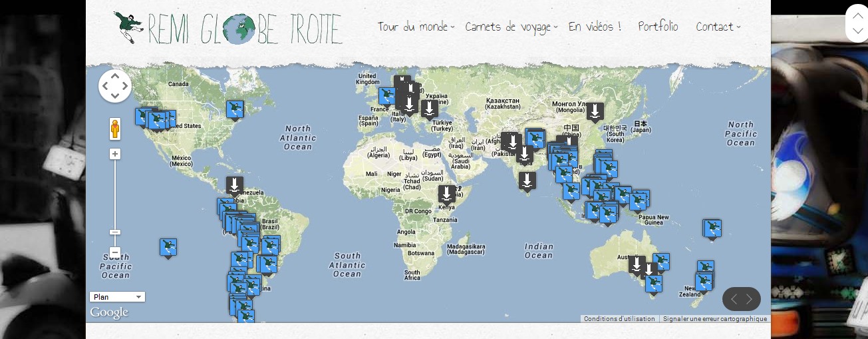Expand the Carnets de voyage submenu arrow

coord(555,27)
